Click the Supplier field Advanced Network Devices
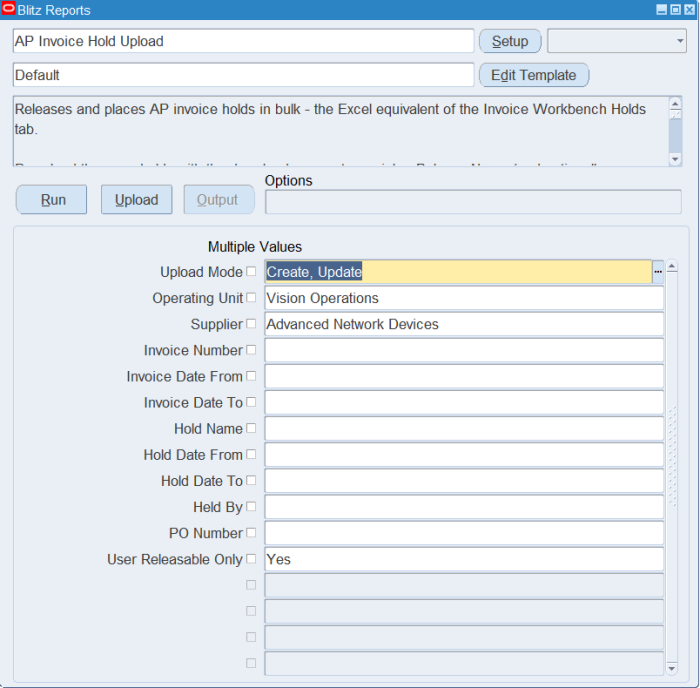The height and width of the screenshot is (688, 700). click(464, 324)
